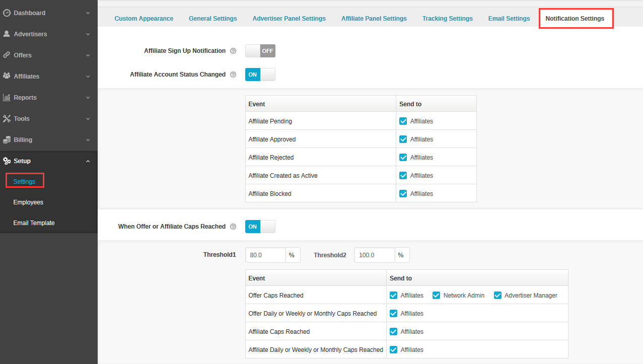Open help icon for Caps Reached setting
The image size is (643, 364).
[233, 227]
